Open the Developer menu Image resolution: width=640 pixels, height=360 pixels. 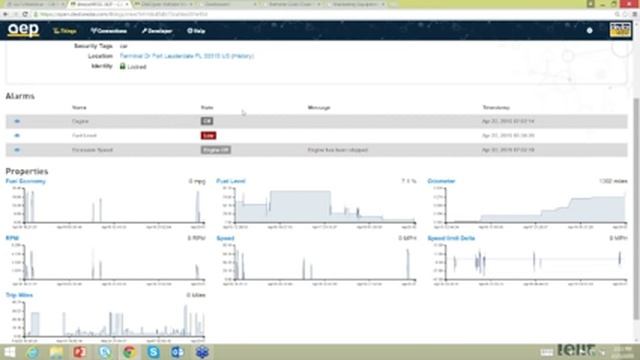click(x=157, y=31)
